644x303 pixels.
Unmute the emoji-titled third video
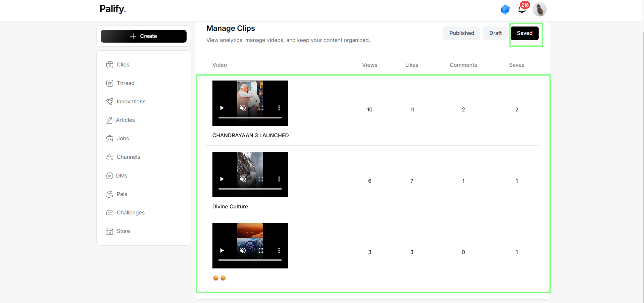(243, 250)
